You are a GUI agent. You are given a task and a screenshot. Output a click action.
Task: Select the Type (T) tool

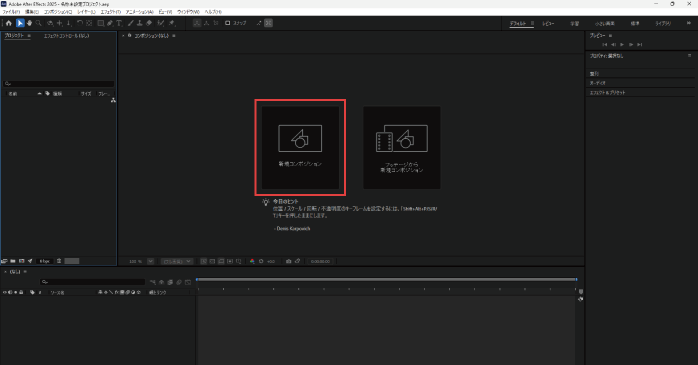(x=119, y=23)
